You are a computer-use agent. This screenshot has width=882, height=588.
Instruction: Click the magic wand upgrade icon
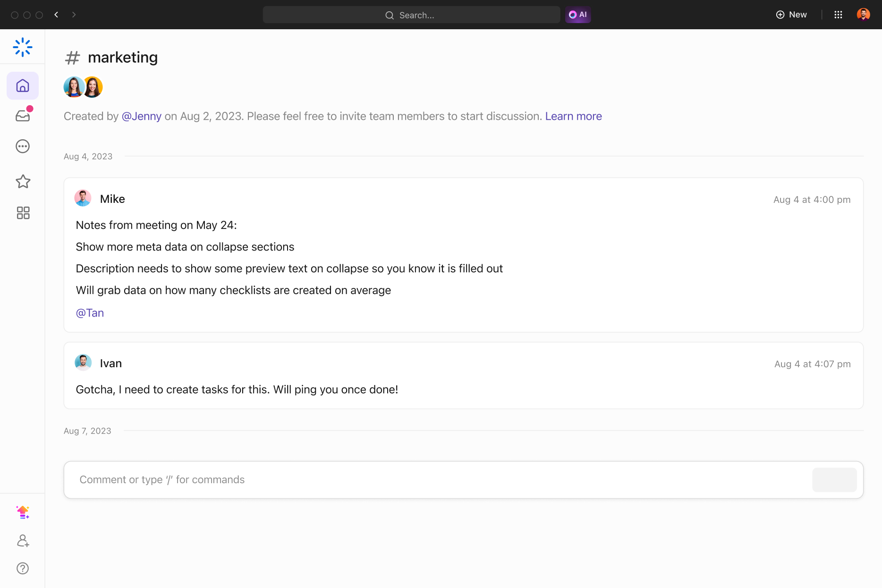[22, 512]
